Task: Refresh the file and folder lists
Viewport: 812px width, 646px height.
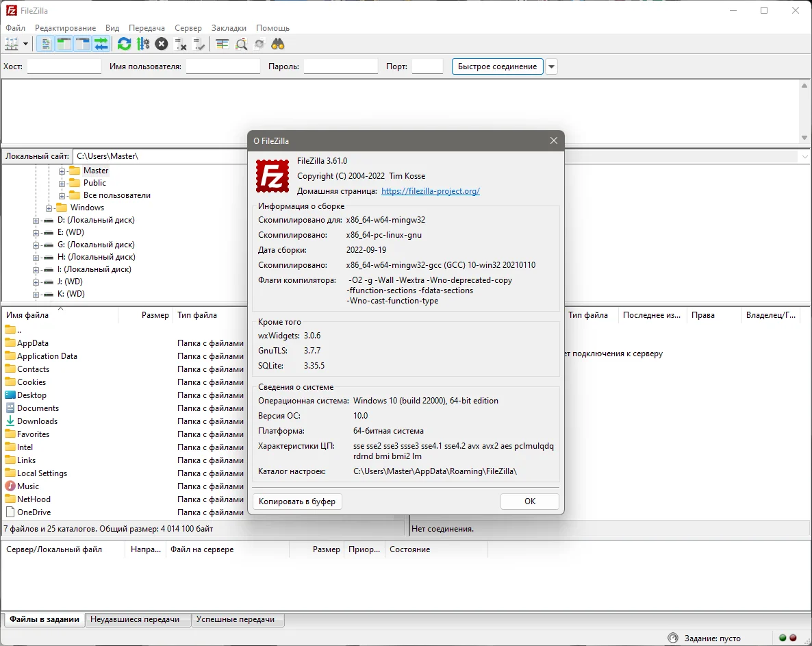Action: [125, 44]
